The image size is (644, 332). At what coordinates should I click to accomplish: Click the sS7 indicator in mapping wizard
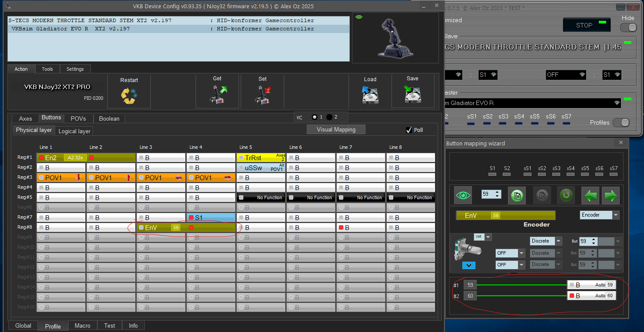pos(614,174)
